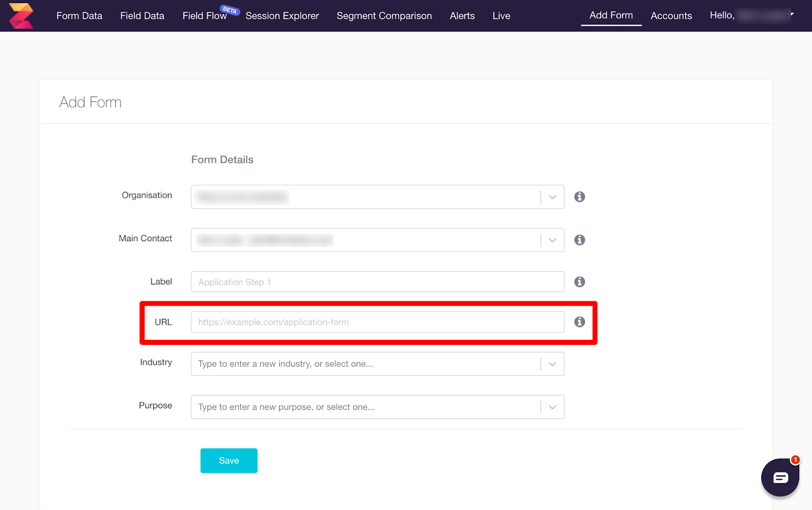Click the Main Contact info icon

tap(580, 240)
